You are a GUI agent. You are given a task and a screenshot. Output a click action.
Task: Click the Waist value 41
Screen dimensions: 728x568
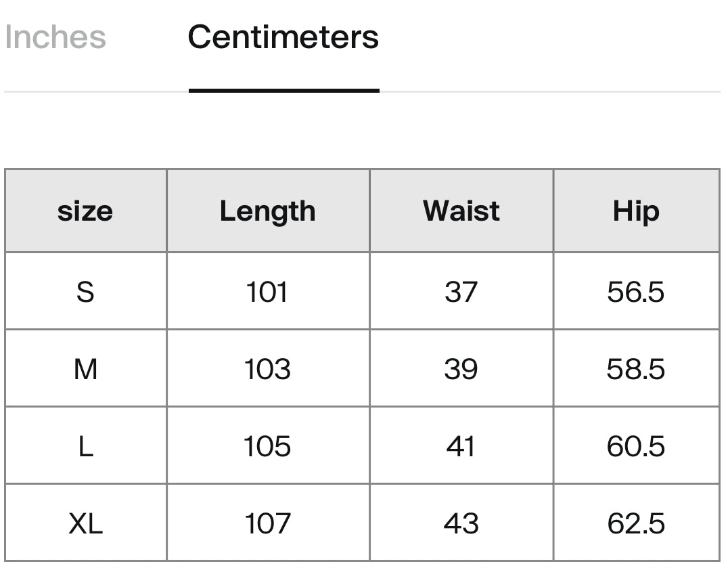[x=461, y=446]
